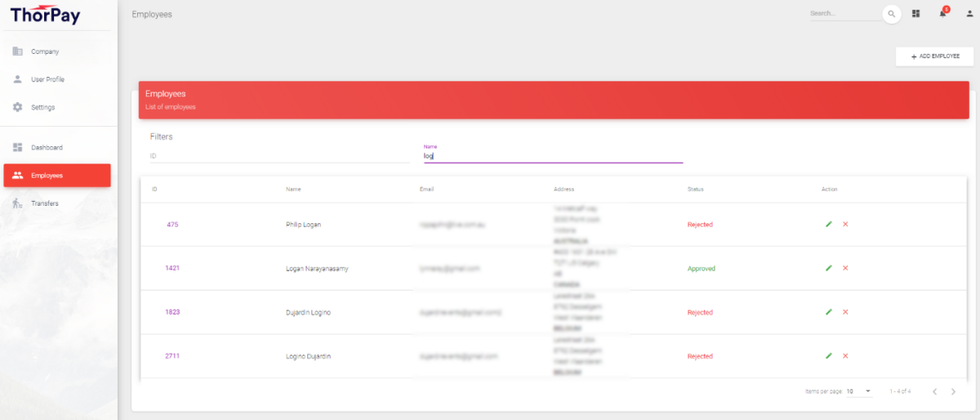
Task: Open employee ID 475 link
Action: pos(172,224)
